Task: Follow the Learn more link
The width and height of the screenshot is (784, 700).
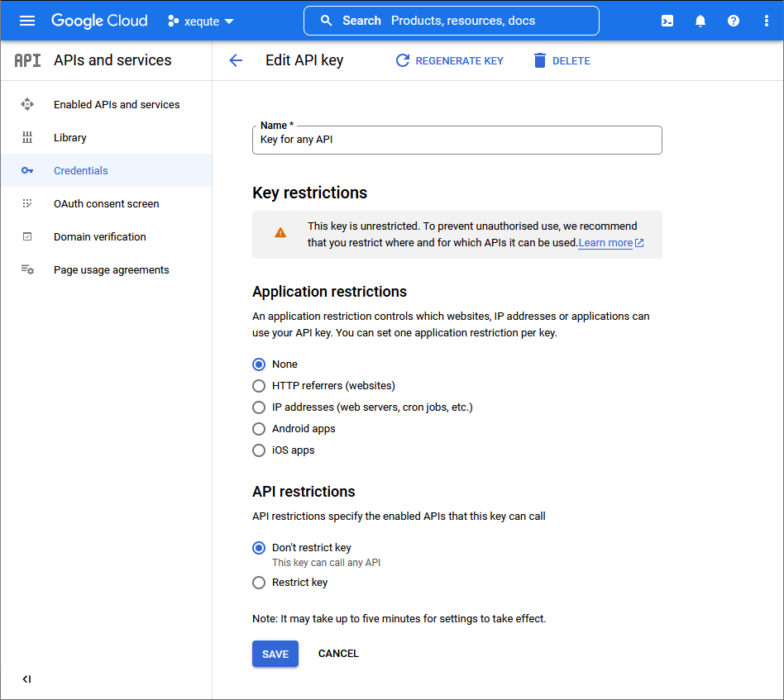Action: 610,243
